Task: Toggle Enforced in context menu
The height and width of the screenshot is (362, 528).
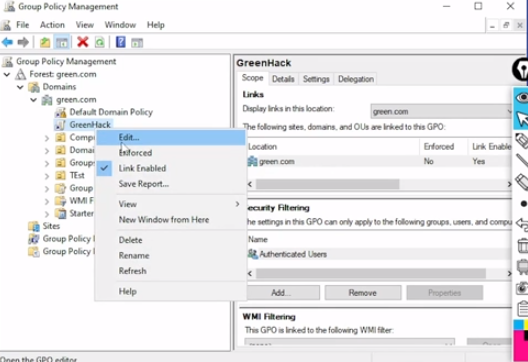Action: pos(171,153)
